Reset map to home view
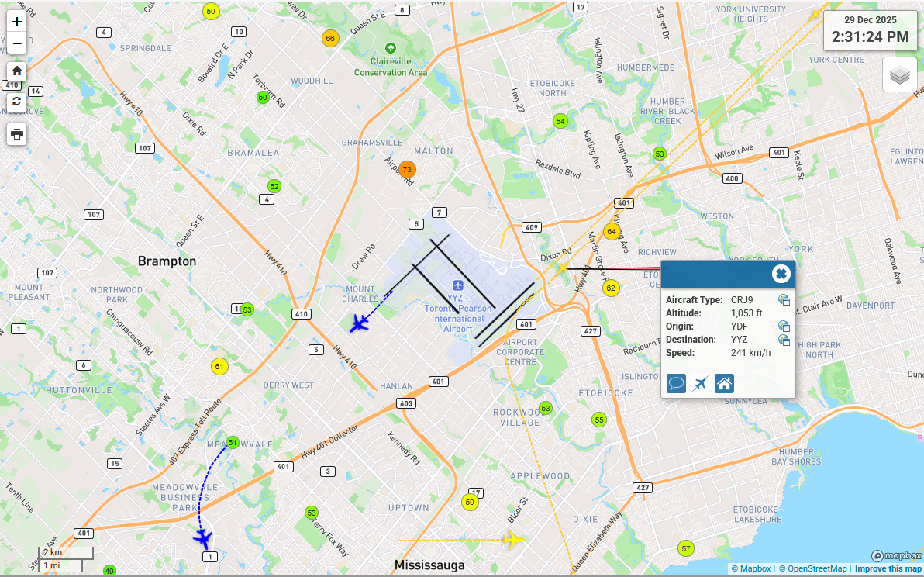This screenshot has width=924, height=577. tap(17, 71)
